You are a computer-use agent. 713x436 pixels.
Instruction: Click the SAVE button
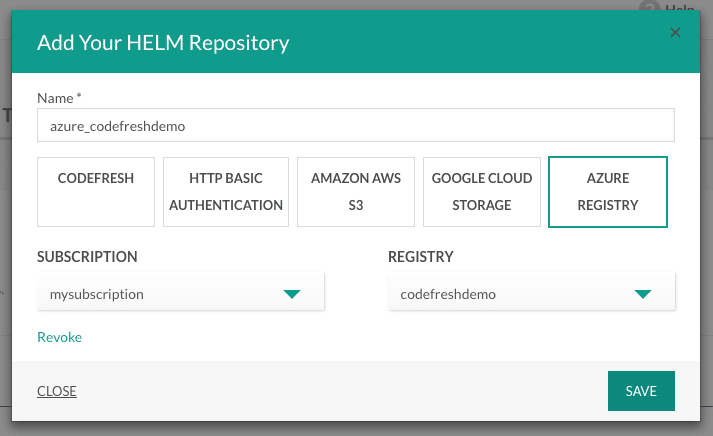[641, 391]
